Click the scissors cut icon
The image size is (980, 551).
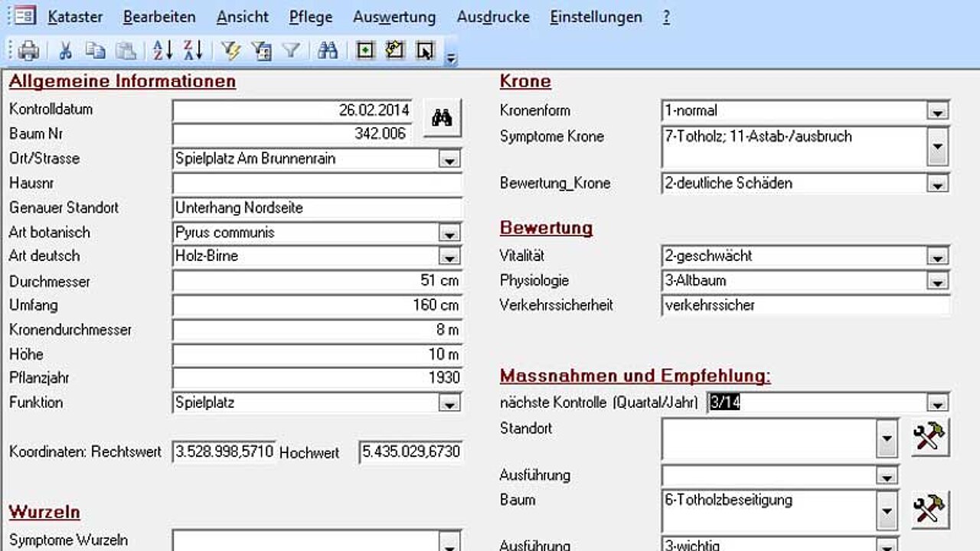pos(66,51)
